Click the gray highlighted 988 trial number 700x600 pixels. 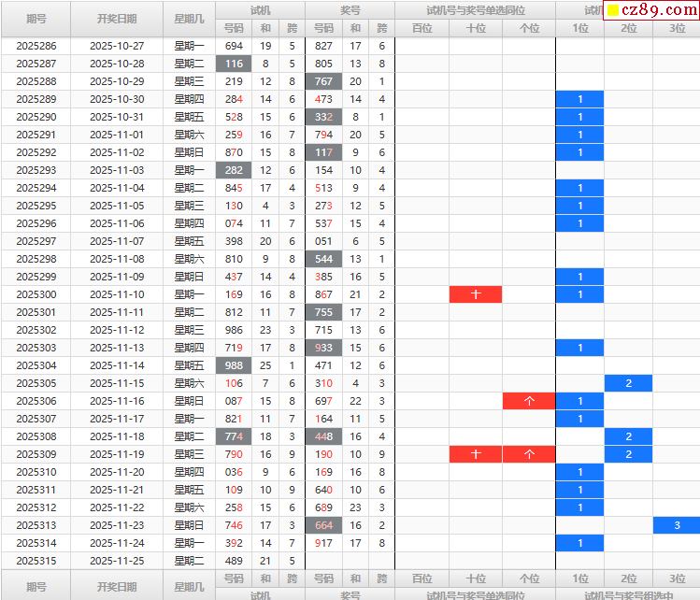(x=234, y=365)
